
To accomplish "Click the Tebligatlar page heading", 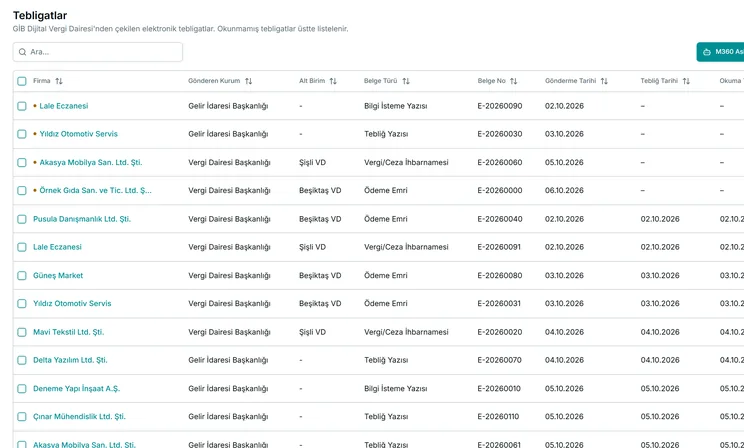I will (40, 16).
